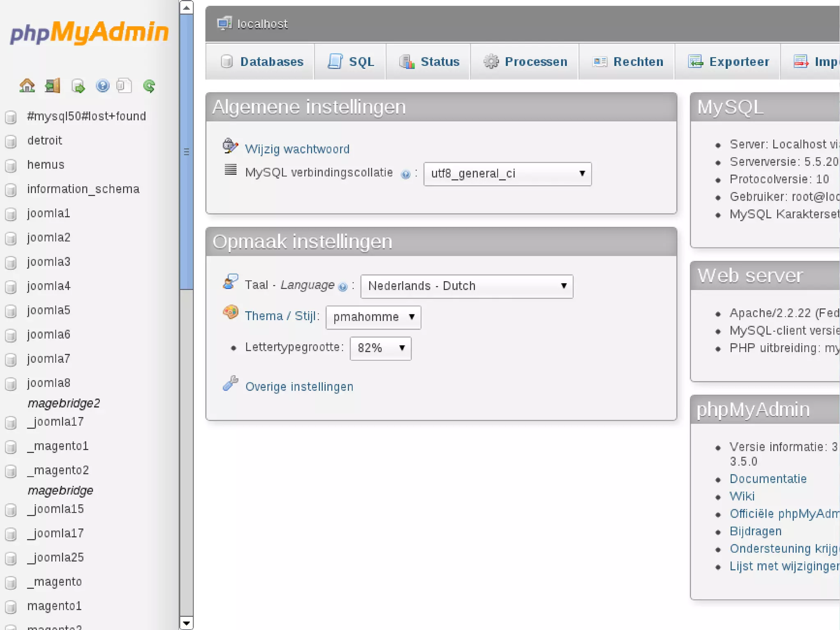840x630 pixels.
Task: Open the Rechten tab
Action: 628,62
